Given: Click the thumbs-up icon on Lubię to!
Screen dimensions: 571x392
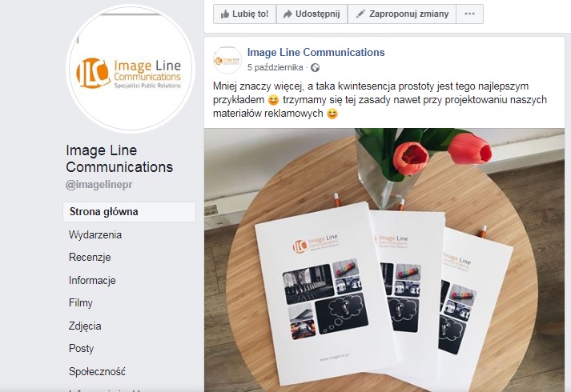Looking at the screenshot, I should [225, 14].
